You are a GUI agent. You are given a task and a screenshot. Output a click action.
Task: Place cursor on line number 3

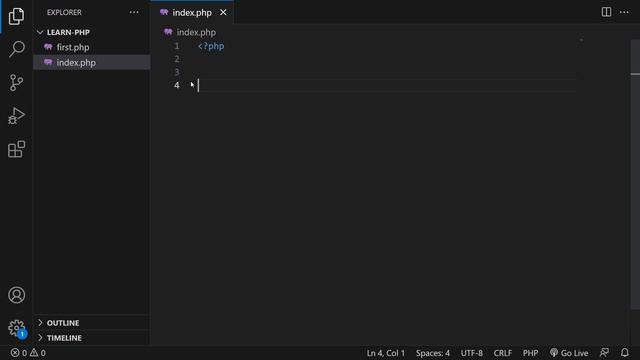click(177, 72)
